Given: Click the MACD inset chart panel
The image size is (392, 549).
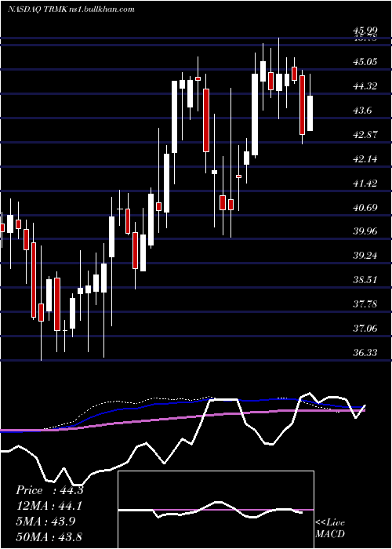Looking at the screenshot, I should 216,510.
